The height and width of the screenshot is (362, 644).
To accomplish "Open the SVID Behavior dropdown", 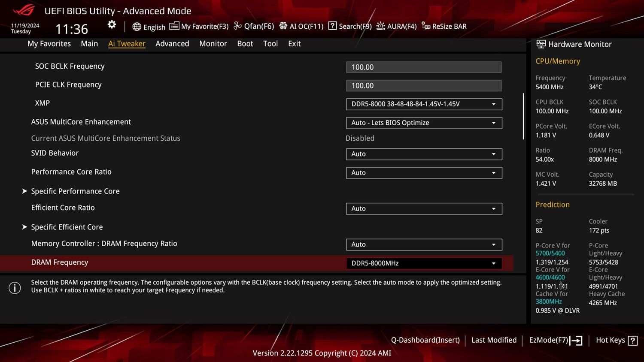I will tap(424, 154).
